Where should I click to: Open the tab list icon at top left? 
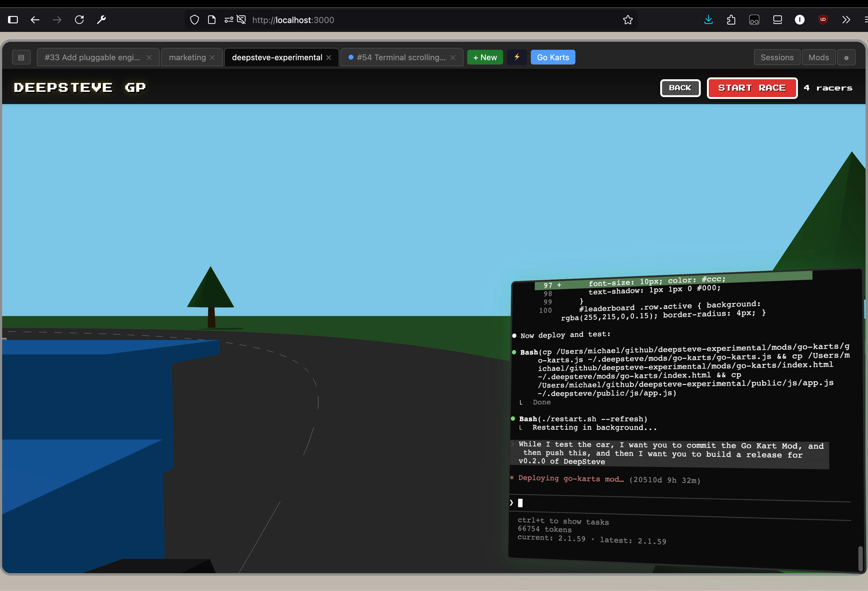pyautogui.click(x=21, y=57)
